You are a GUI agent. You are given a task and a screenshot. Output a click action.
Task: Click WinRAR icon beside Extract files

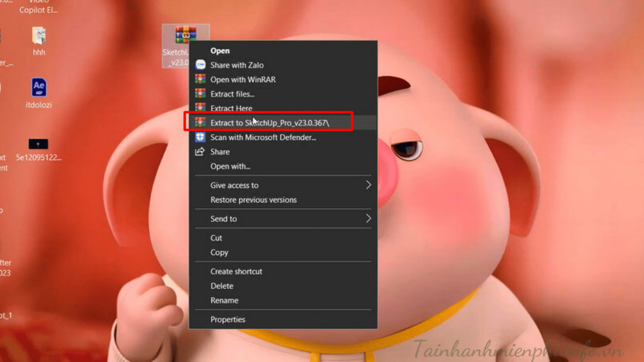pos(200,94)
